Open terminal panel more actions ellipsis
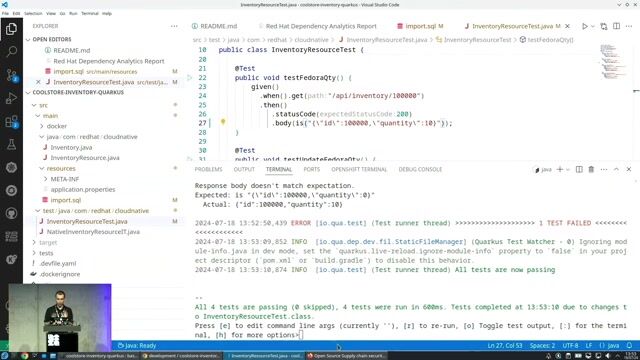 click(604, 169)
